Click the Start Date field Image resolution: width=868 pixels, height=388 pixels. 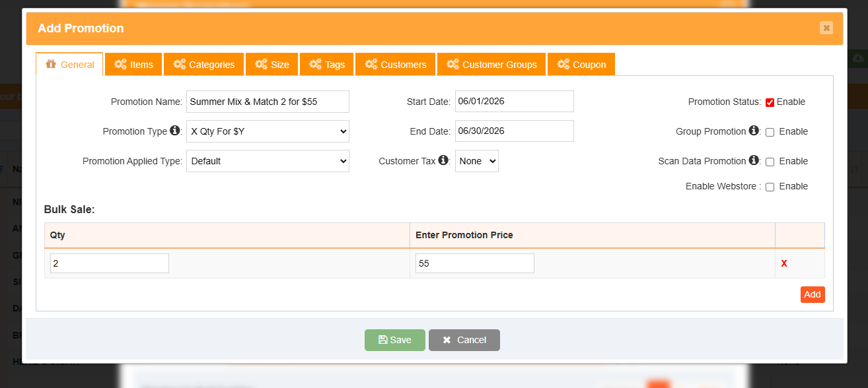pyautogui.click(x=515, y=102)
